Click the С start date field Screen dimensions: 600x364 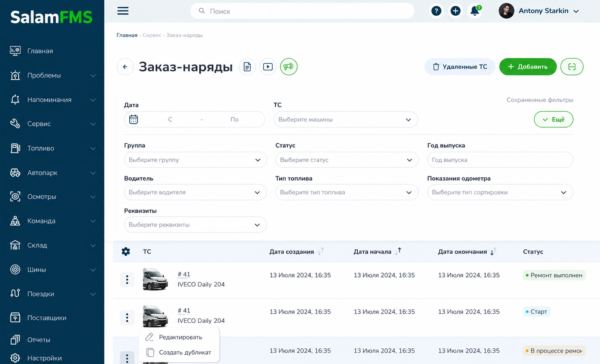[170, 120]
